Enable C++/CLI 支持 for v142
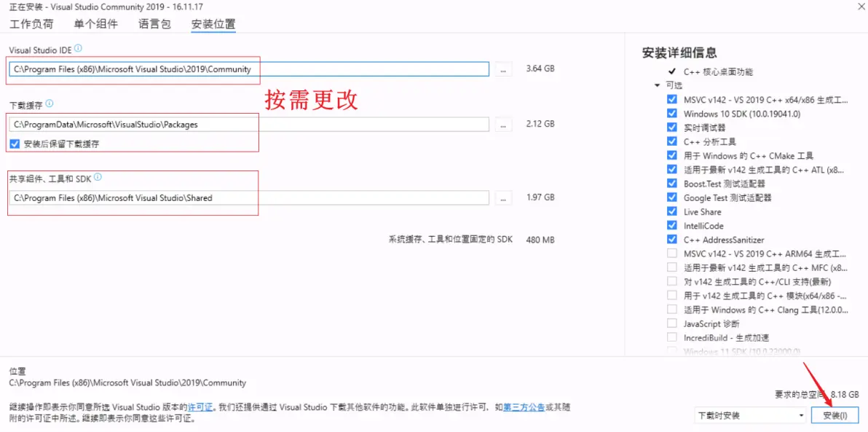868x432 pixels. (672, 281)
